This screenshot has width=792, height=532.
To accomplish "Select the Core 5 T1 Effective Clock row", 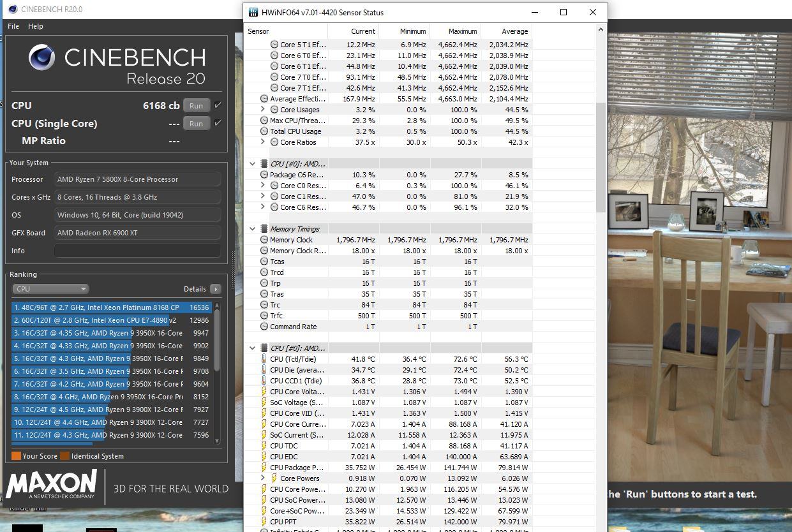I will tap(388, 45).
